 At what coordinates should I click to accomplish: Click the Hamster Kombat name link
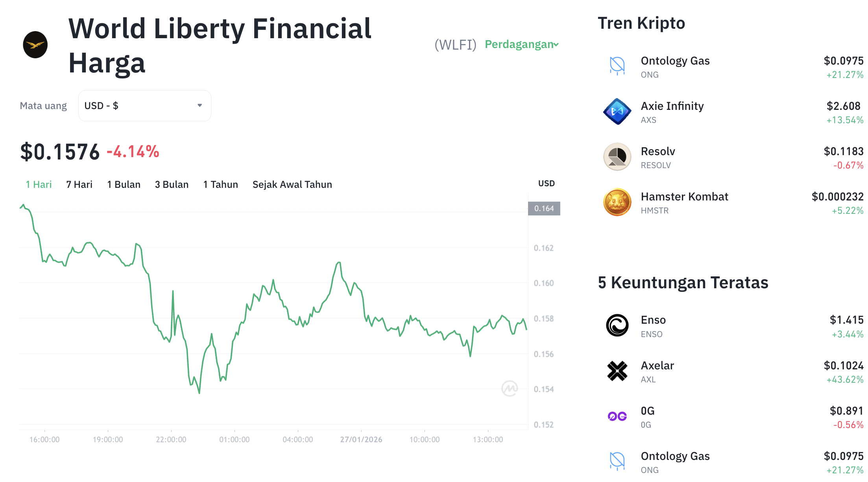tap(684, 196)
